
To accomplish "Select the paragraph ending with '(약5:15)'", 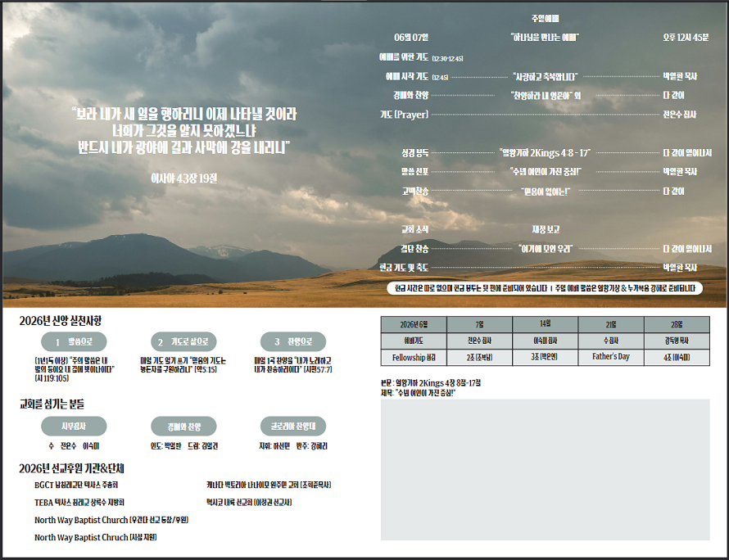I will (183, 365).
